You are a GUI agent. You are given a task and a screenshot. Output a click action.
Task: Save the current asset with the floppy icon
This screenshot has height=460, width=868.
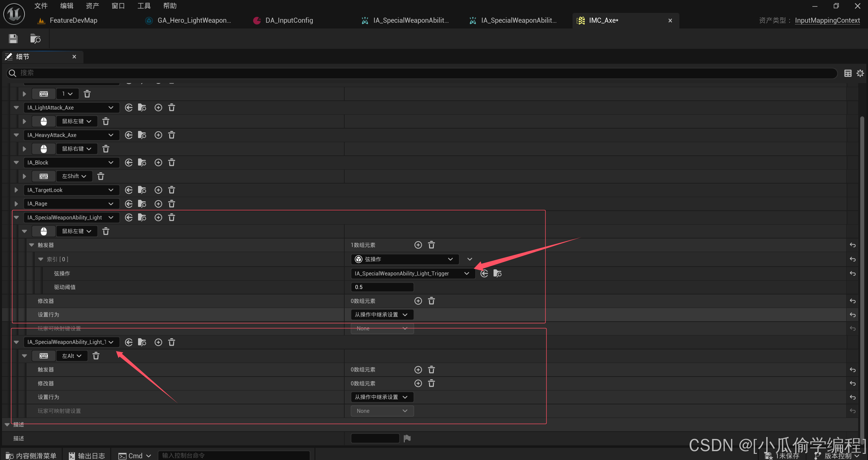(x=13, y=39)
